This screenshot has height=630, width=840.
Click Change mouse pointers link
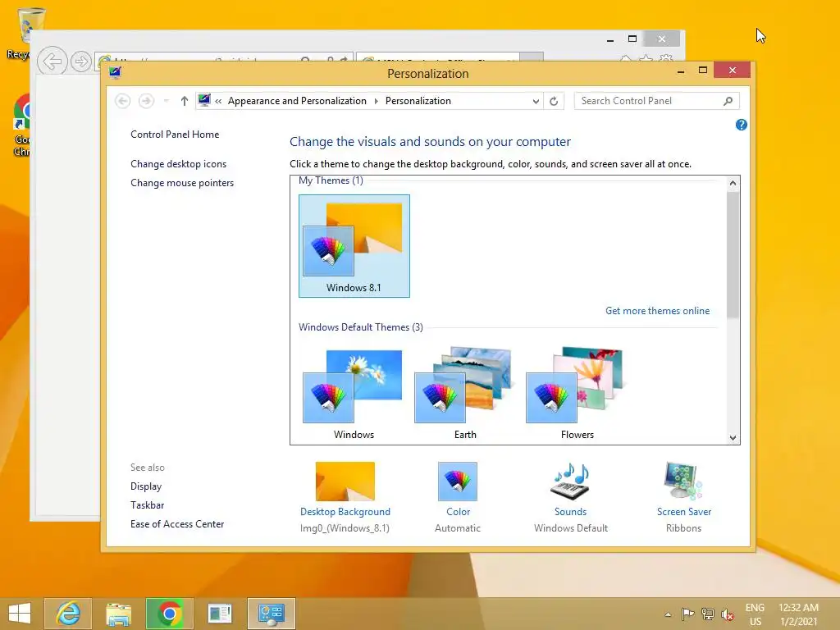[x=182, y=183]
